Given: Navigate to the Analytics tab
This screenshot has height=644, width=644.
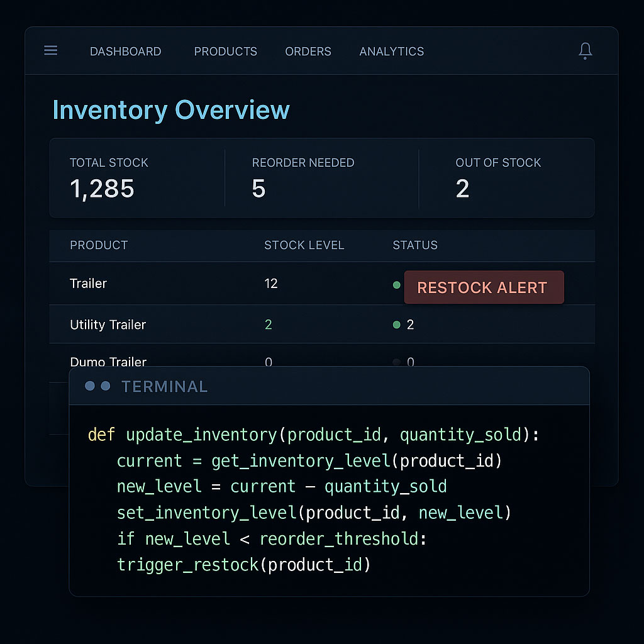Looking at the screenshot, I should coord(391,52).
